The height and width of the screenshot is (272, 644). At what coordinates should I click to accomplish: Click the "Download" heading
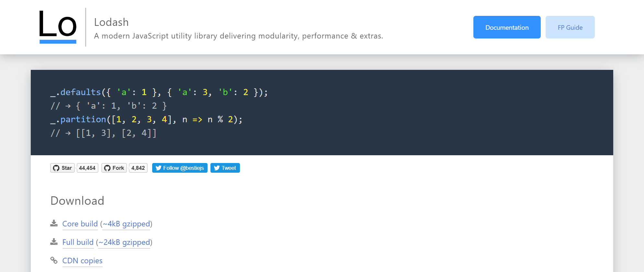click(77, 201)
